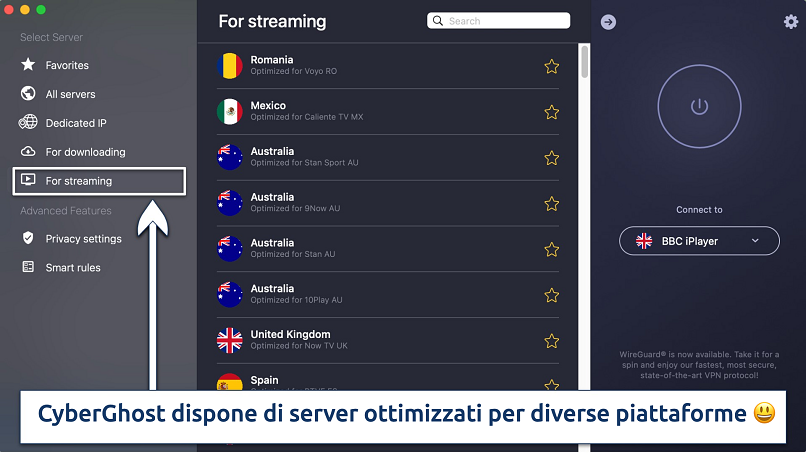The image size is (806, 453).
Task: Select For streaming in sidebar
Action: (99, 181)
